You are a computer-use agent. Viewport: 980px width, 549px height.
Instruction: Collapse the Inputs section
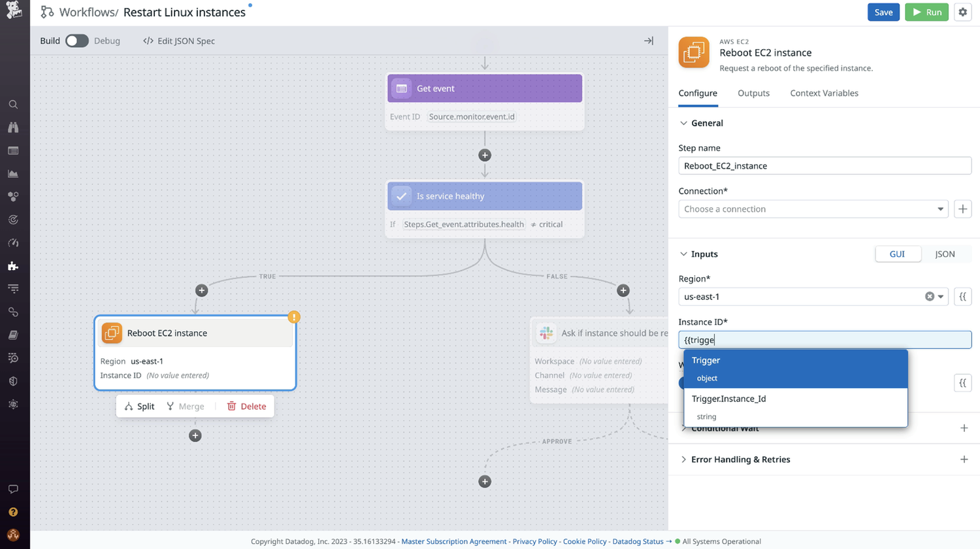click(683, 254)
